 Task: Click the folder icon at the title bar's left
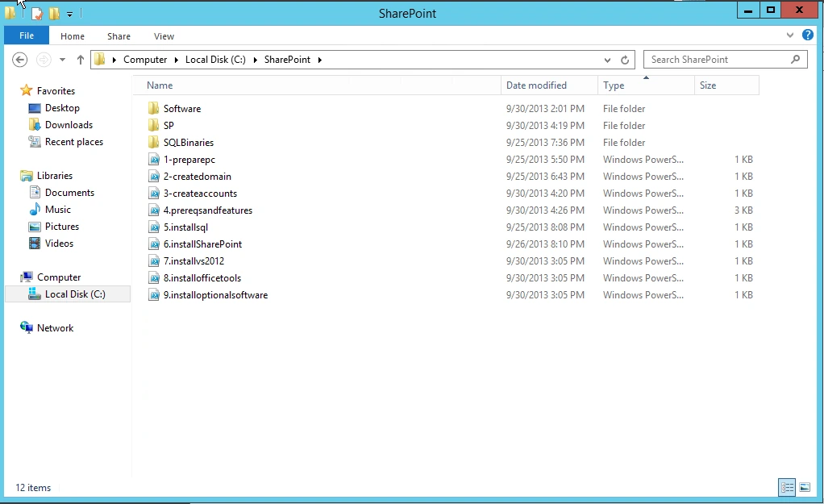(x=10, y=13)
